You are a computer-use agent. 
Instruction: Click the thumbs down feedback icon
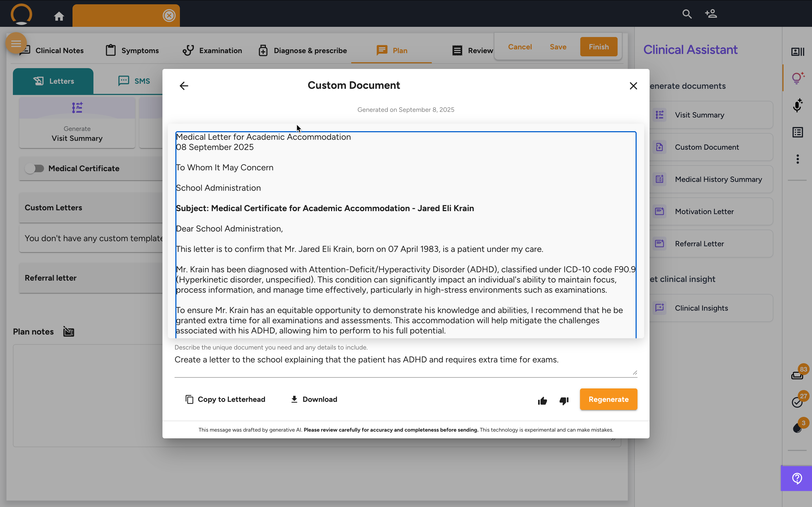click(x=564, y=401)
